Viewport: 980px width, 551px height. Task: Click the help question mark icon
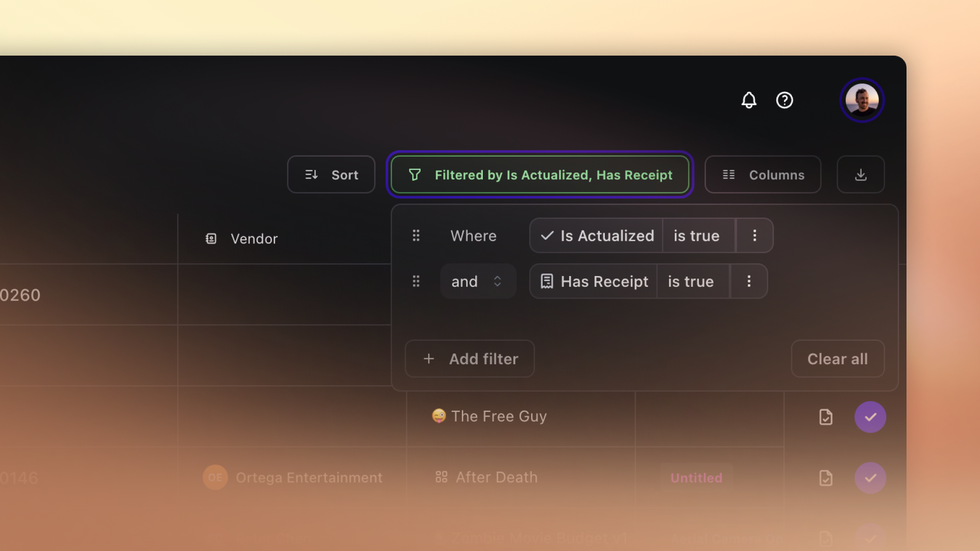785,100
